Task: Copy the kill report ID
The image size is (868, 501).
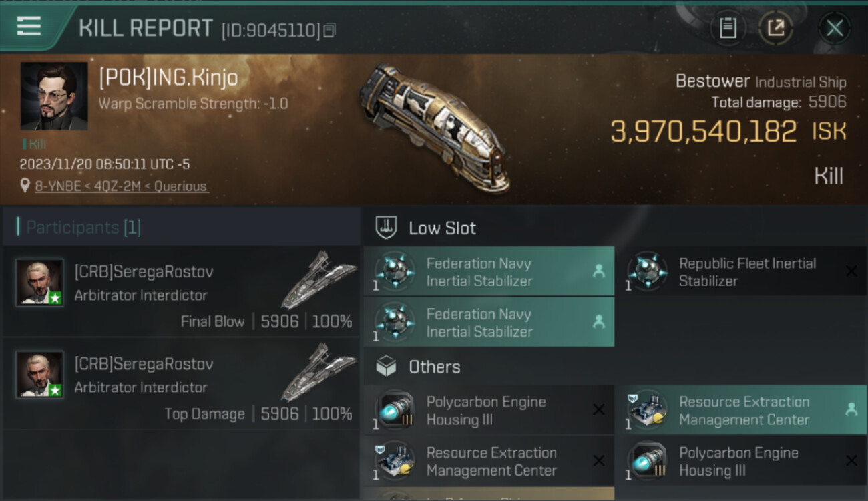Action: pyautogui.click(x=329, y=30)
